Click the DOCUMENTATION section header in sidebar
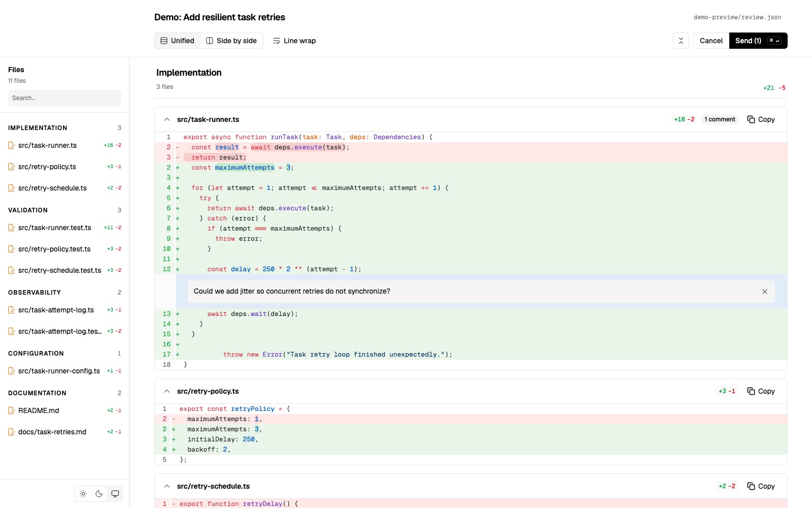The height and width of the screenshot is (508, 812). click(37, 393)
